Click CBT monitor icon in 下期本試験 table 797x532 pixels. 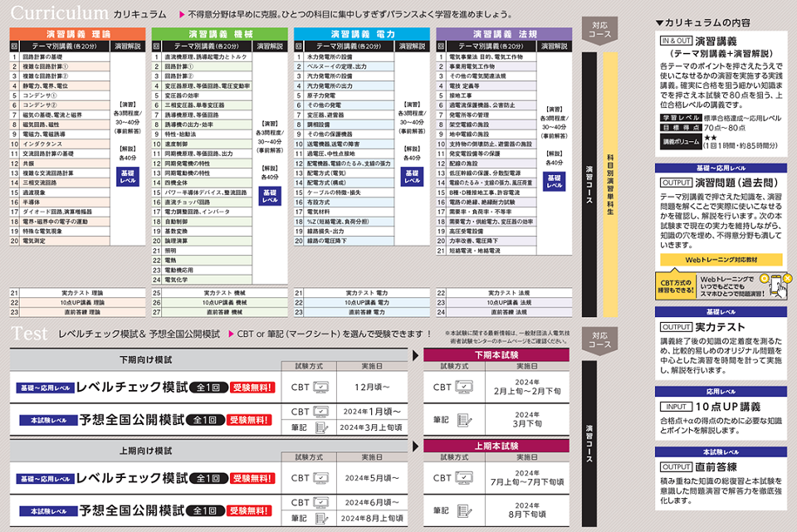pyautogui.click(x=462, y=387)
